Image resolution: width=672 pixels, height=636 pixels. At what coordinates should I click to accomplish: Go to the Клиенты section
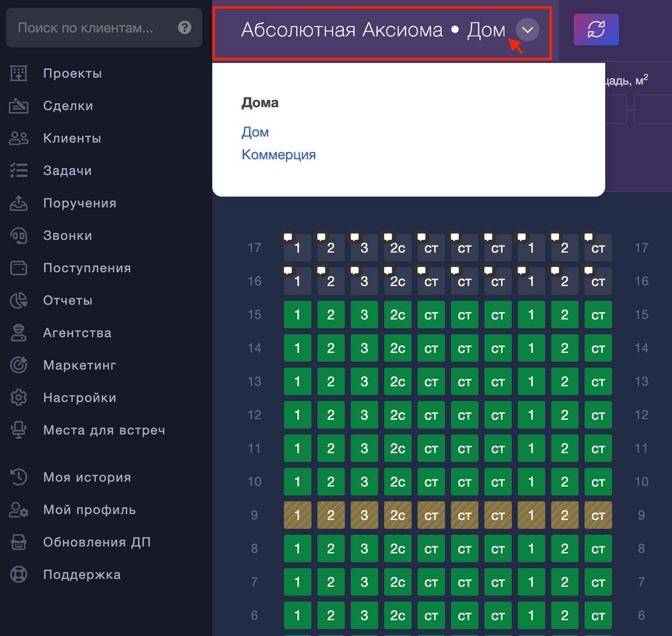point(72,138)
